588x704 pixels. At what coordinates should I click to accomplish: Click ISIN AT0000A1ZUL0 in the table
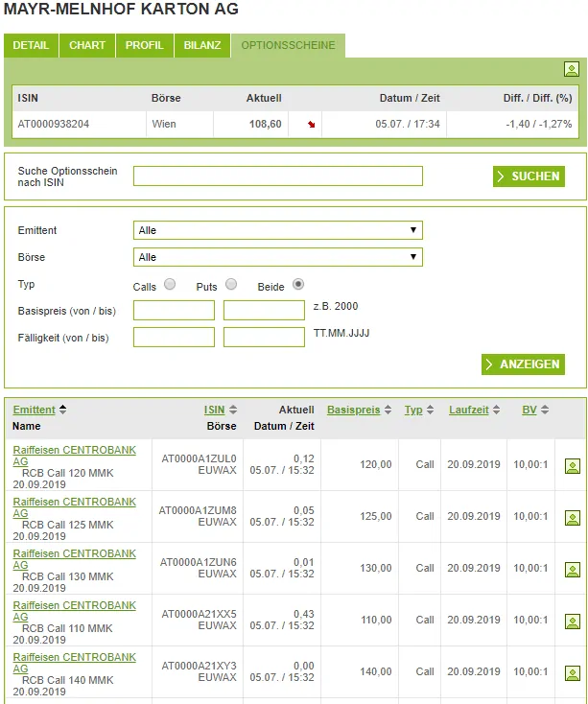(x=199, y=458)
